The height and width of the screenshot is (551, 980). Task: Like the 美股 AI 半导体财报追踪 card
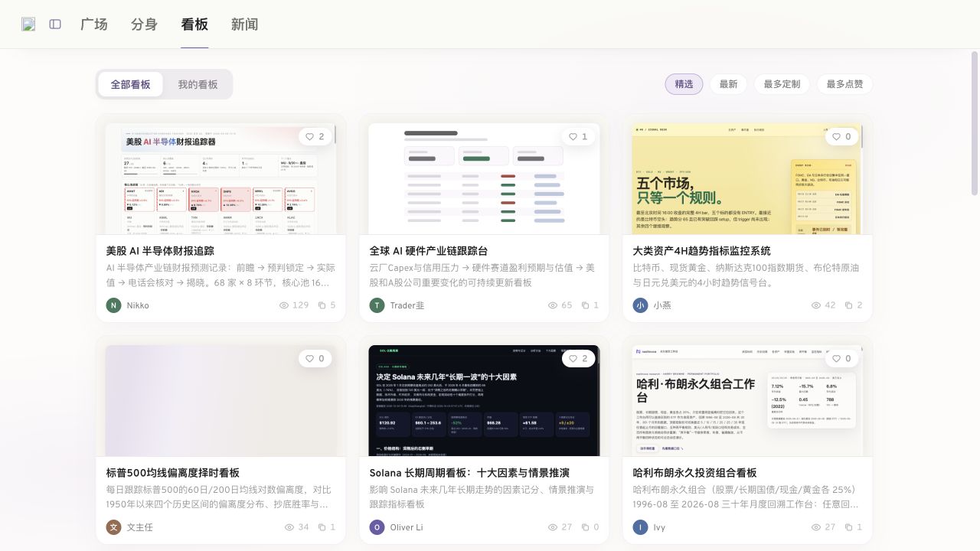pos(315,136)
